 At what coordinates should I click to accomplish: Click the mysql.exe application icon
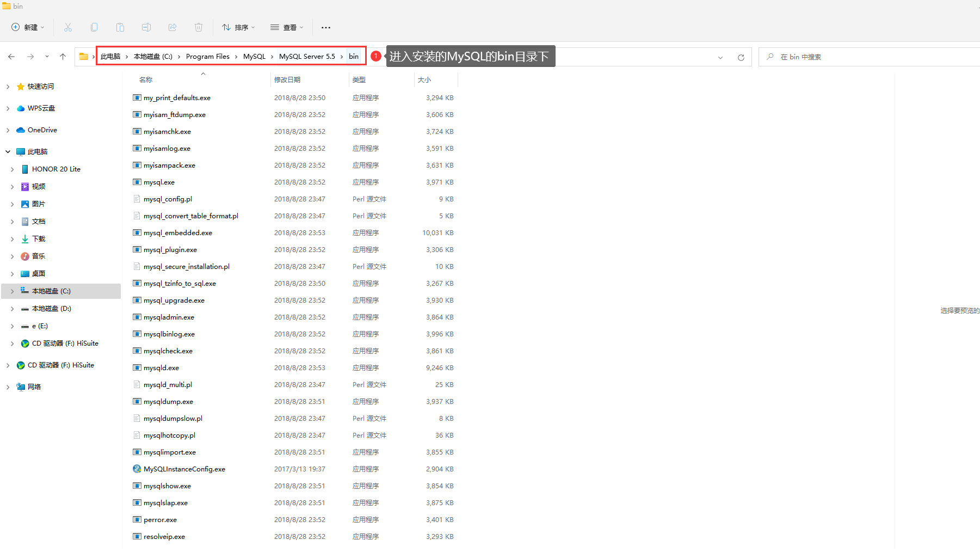(x=137, y=182)
